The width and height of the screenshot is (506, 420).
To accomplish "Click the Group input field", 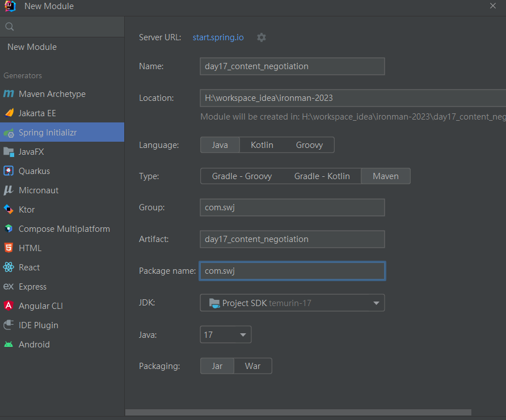I will click(292, 207).
